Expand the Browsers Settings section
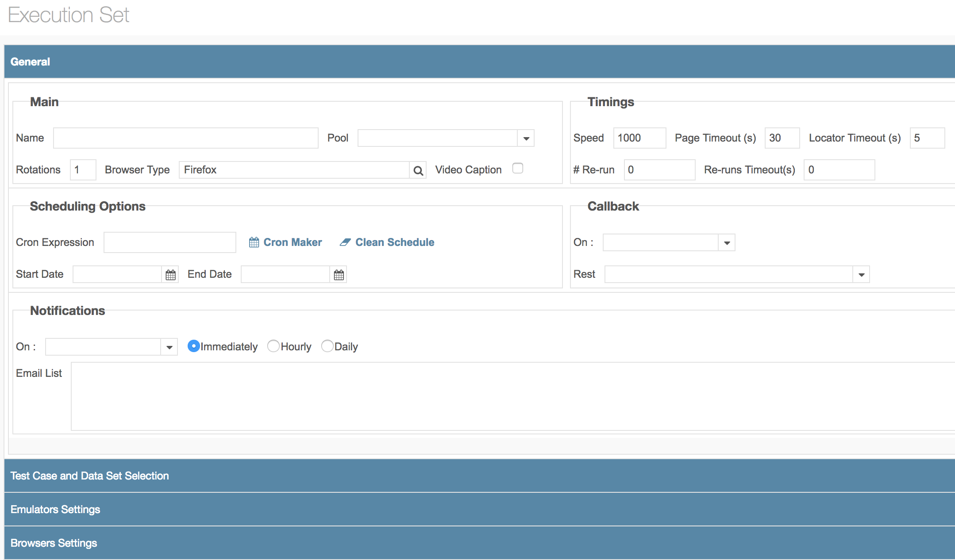The image size is (955, 560). click(54, 543)
